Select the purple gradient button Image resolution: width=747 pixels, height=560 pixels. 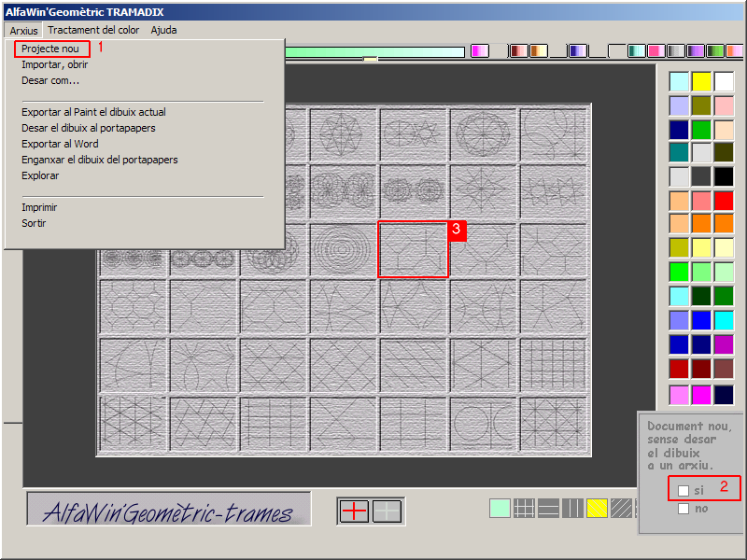(696, 50)
